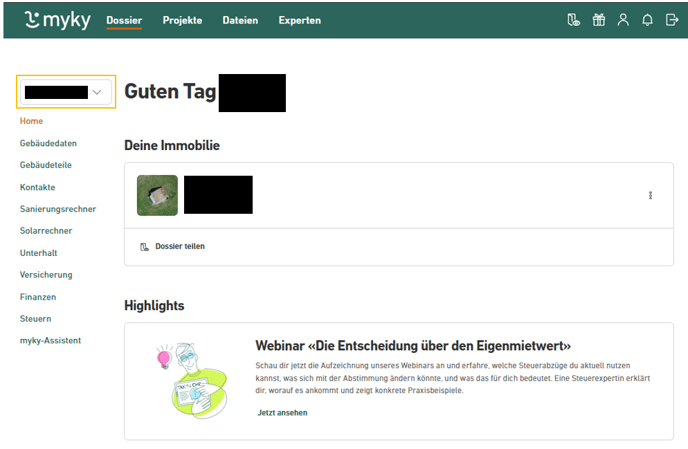This screenshot has width=688, height=449.
Task: Open notifications bell icon
Action: pyautogui.click(x=647, y=20)
